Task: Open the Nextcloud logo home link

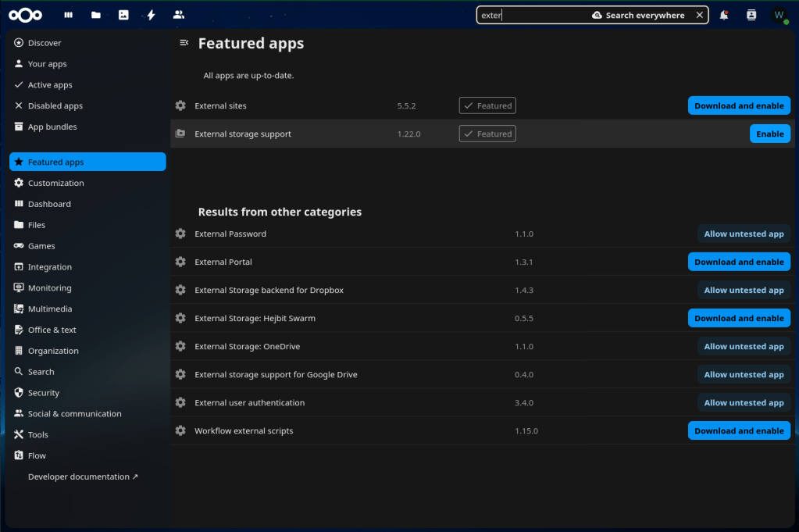Action: [x=26, y=15]
